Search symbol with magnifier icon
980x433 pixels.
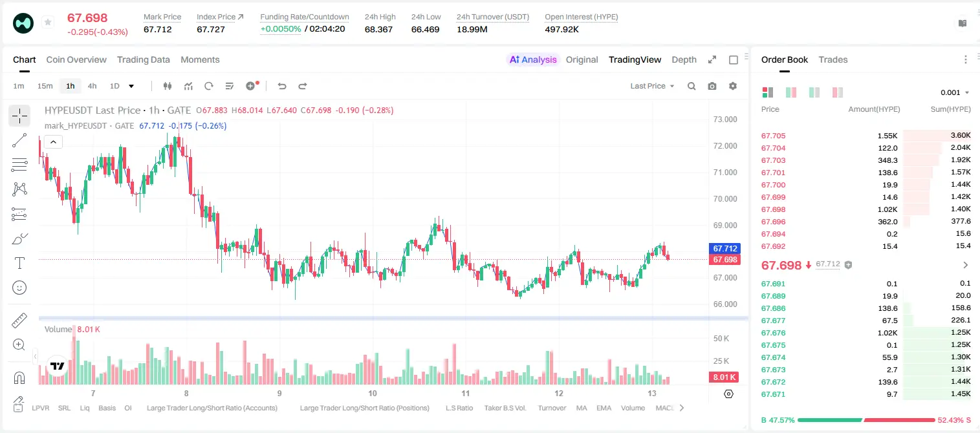[x=691, y=86]
